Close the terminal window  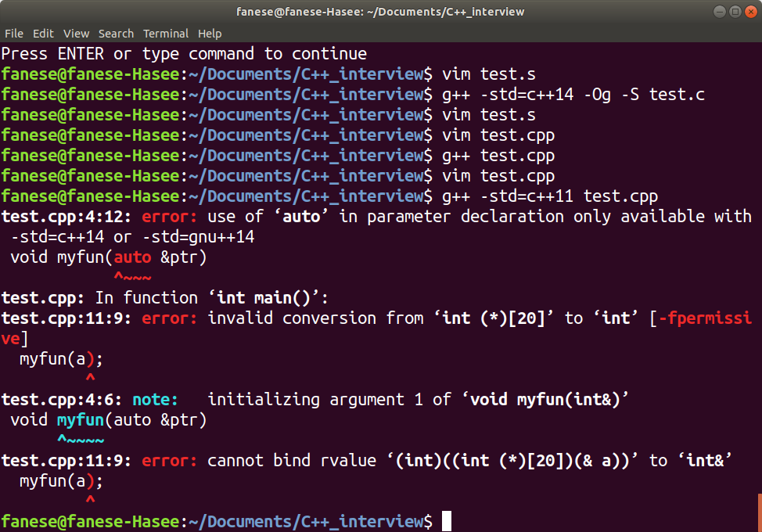pos(751,11)
